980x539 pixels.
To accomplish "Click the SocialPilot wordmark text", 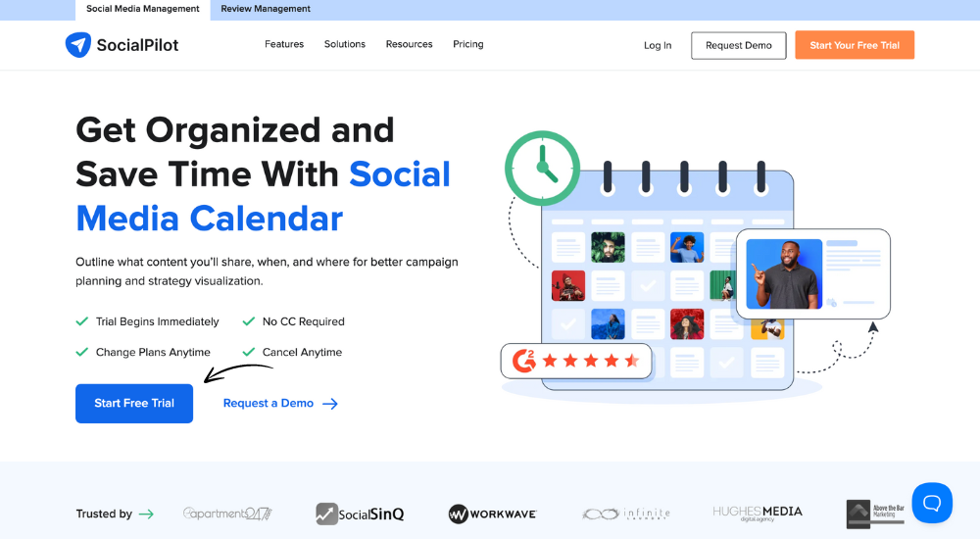I will click(x=137, y=45).
